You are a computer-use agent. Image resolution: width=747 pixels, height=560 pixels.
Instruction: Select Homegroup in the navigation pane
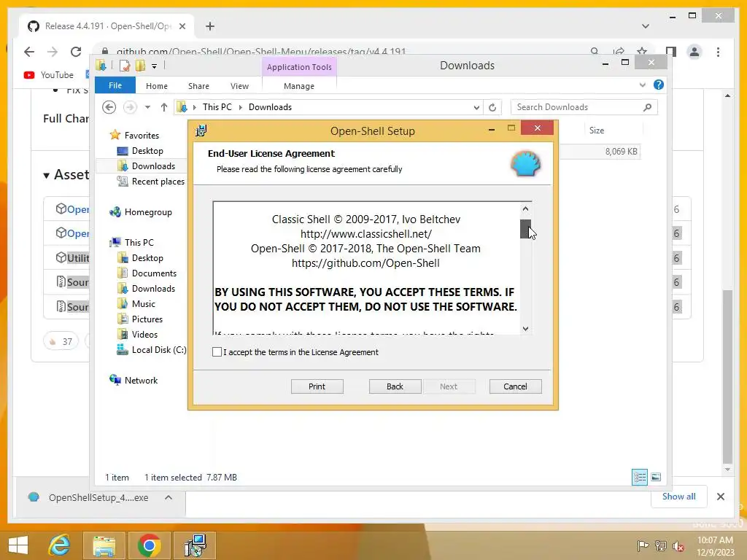point(148,212)
